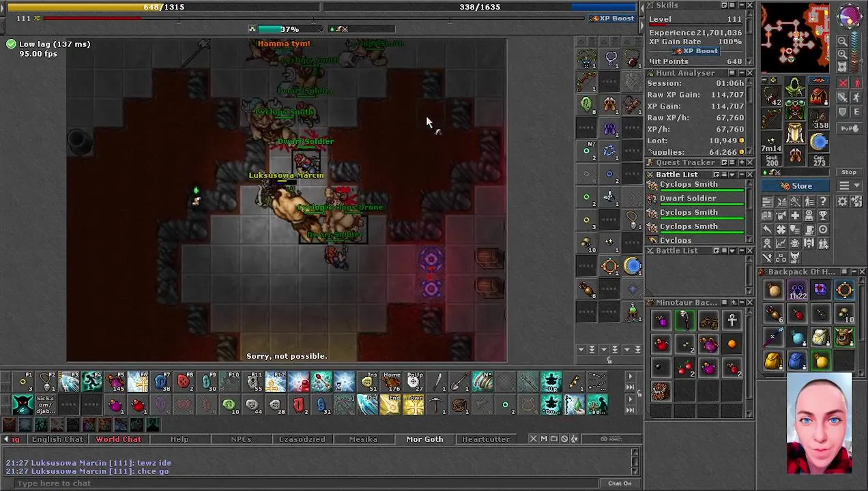Click XP Boost button in Skills panel
The width and height of the screenshot is (868, 491).
695,51
